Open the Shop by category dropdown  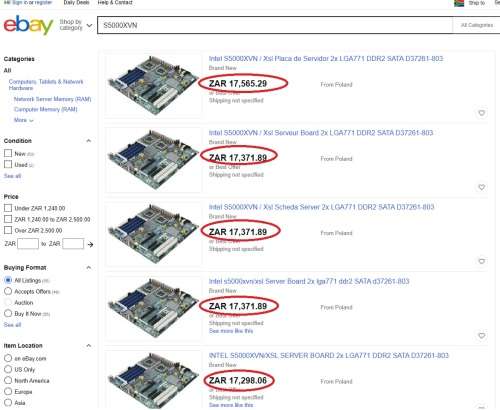tap(76, 25)
